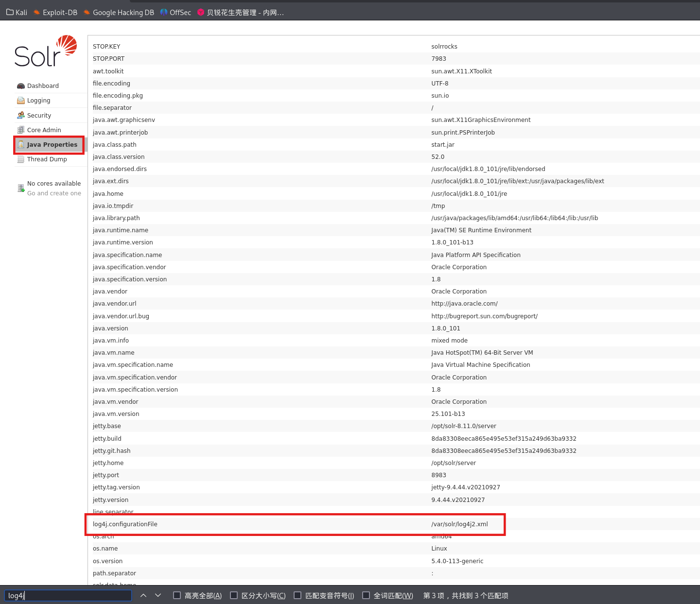Click the Google Hacking DB bookmark icon
The height and width of the screenshot is (604, 700).
[87, 12]
